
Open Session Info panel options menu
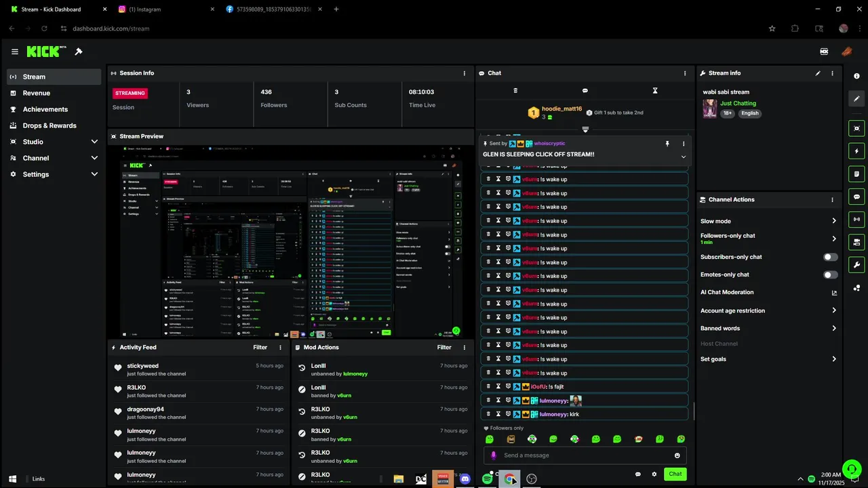[x=465, y=73]
